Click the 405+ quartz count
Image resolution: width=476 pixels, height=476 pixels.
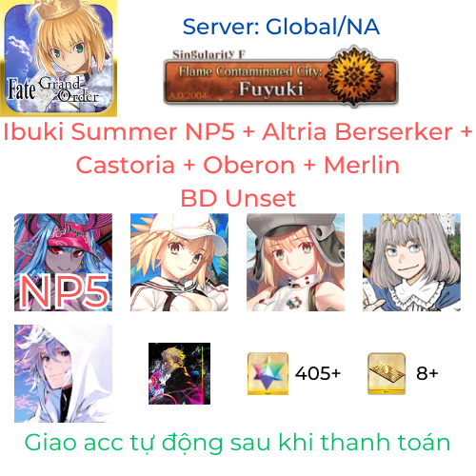[318, 373]
